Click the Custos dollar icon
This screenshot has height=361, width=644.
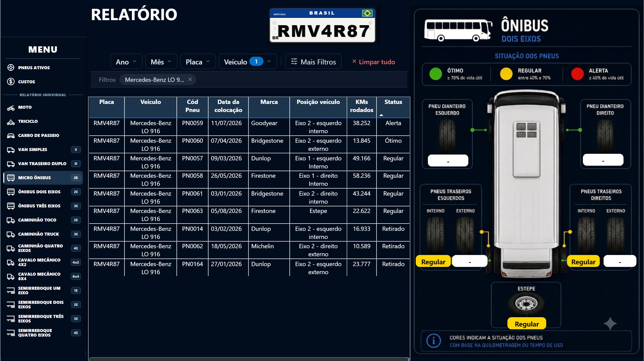11,82
